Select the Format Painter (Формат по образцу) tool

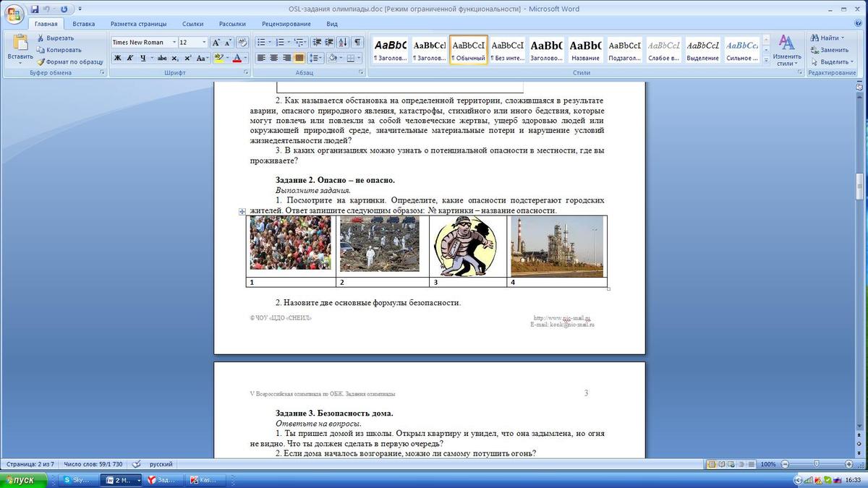41,61
